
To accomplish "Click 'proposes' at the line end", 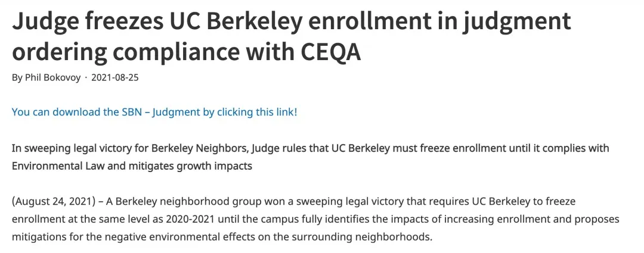I will click(x=598, y=218).
